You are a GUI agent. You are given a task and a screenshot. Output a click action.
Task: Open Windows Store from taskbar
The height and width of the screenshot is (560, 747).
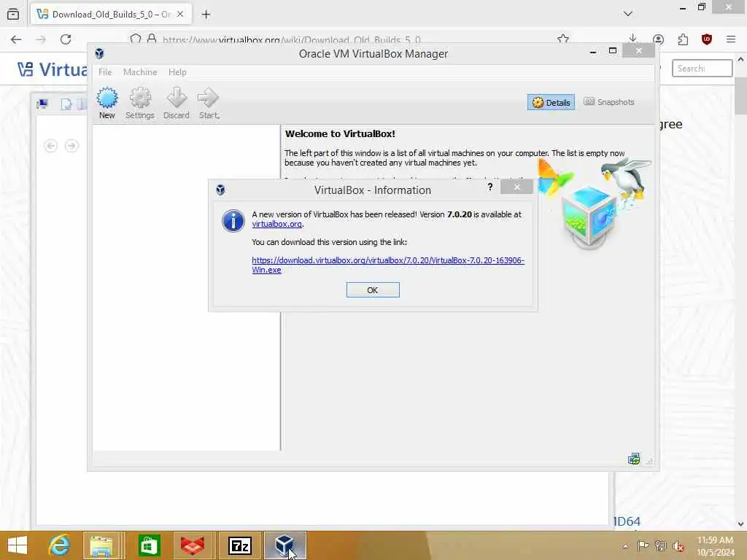pos(149,545)
